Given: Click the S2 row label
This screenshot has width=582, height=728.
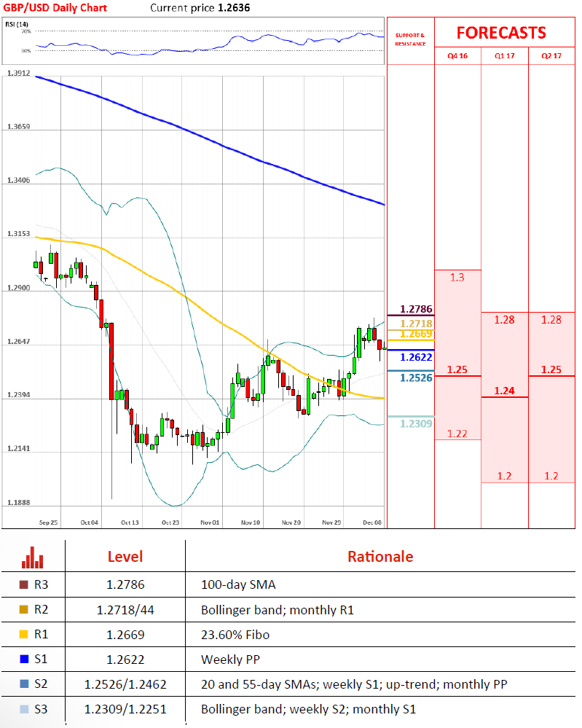Looking at the screenshot, I should click(41, 684).
